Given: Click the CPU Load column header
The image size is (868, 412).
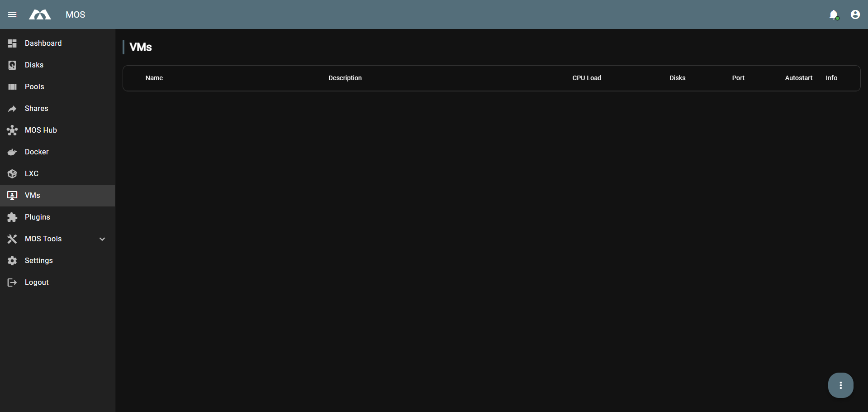Looking at the screenshot, I should pos(587,78).
